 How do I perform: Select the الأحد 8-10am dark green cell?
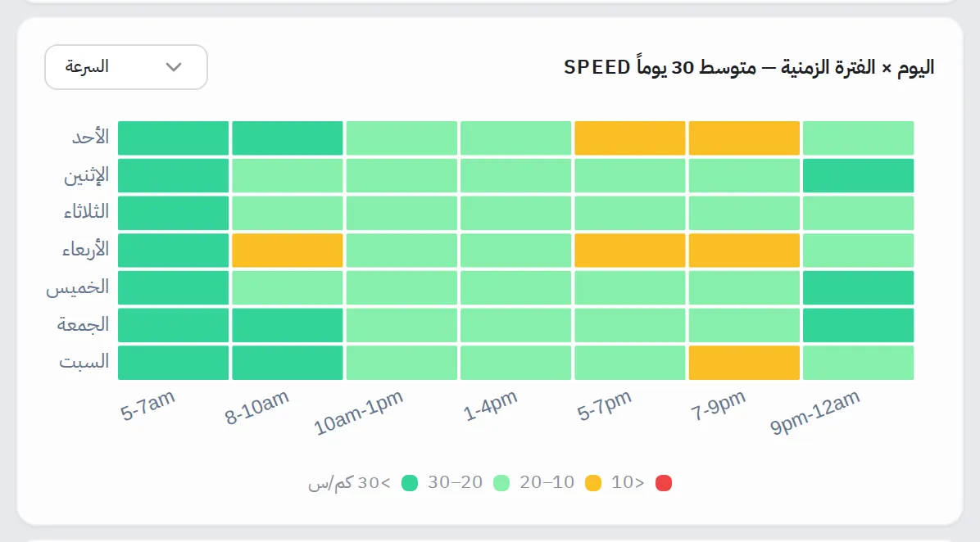click(288, 138)
